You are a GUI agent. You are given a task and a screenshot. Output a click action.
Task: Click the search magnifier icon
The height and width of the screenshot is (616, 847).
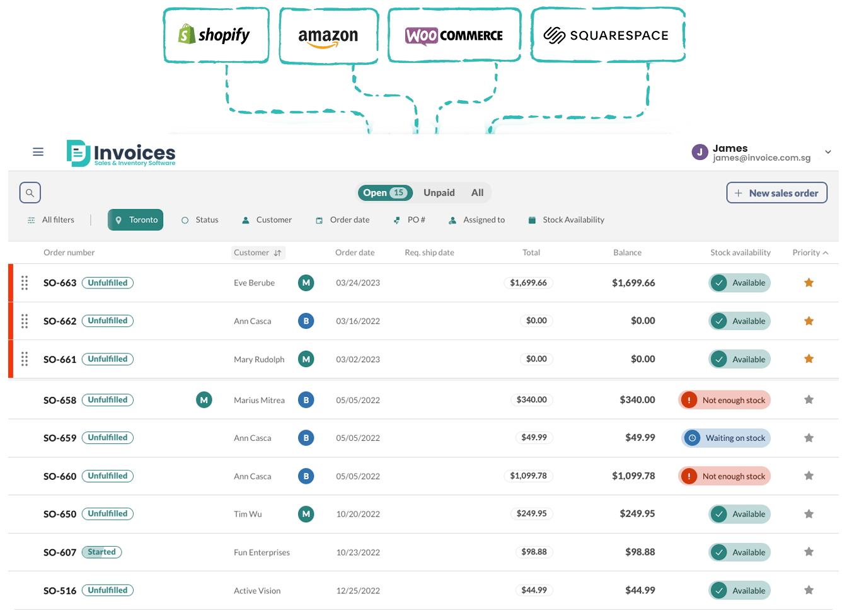[30, 193]
